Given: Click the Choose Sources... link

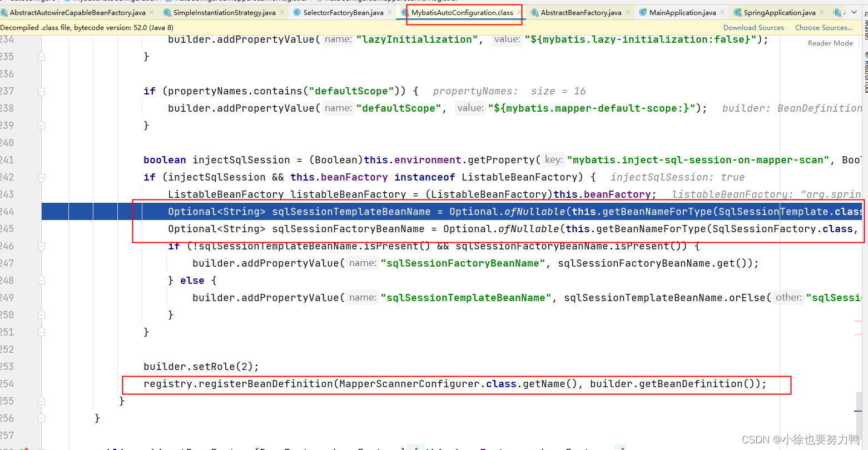Looking at the screenshot, I should pos(824,27).
